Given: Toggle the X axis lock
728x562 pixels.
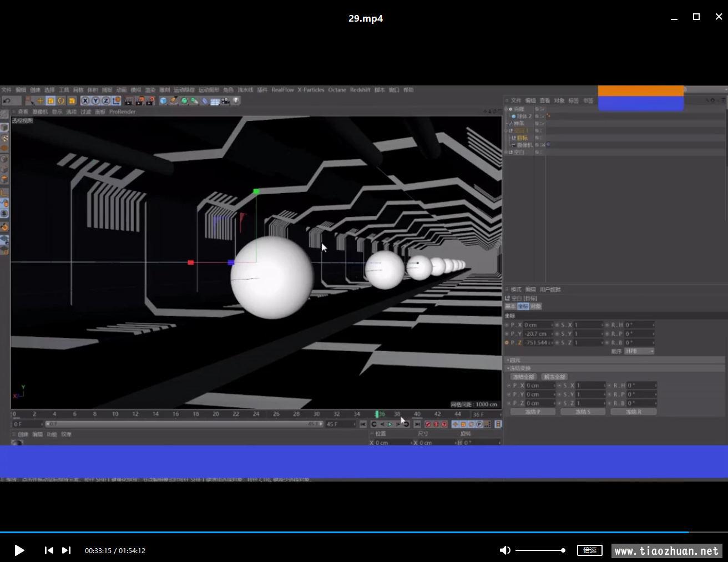Looking at the screenshot, I should 85,101.
